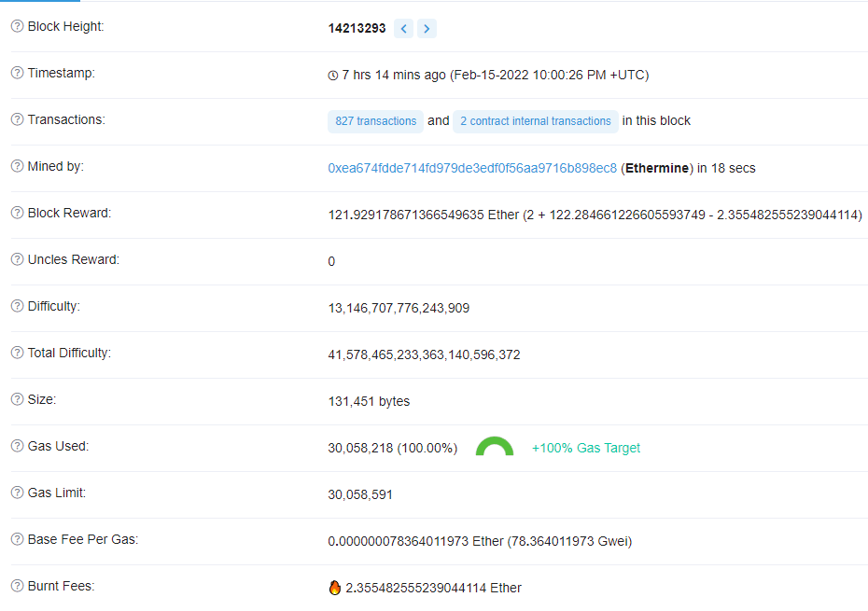Click the Ethermine miner name
The image size is (868, 611).
(657, 168)
